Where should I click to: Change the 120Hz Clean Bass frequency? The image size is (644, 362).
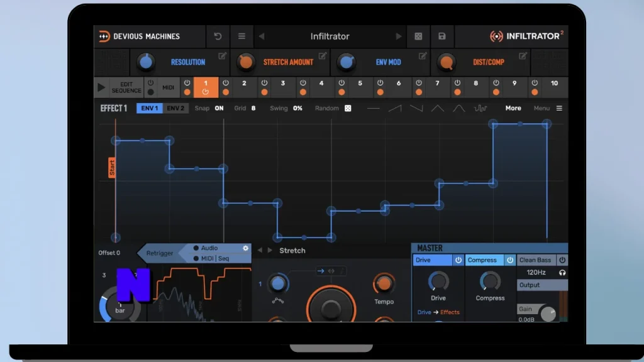(536, 273)
